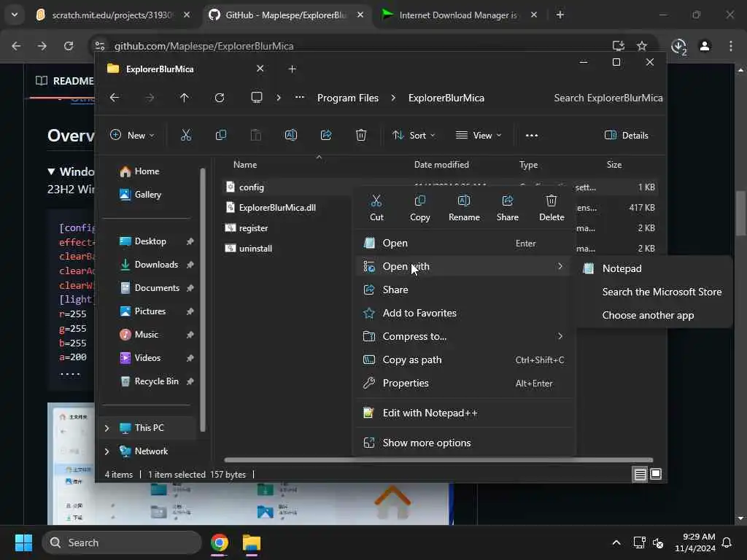Switch to large thumbnails view icon

[656, 474]
